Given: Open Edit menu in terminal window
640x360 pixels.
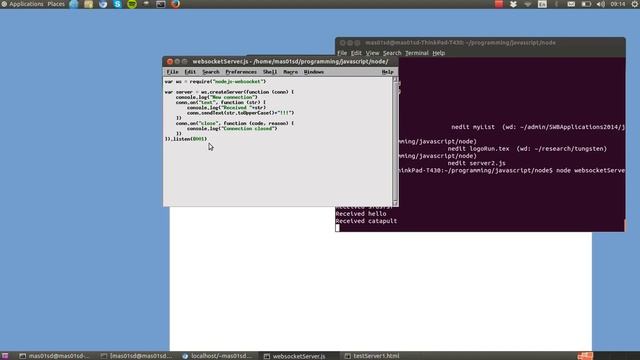Looking at the screenshot, I should pyautogui.click(x=356, y=53).
